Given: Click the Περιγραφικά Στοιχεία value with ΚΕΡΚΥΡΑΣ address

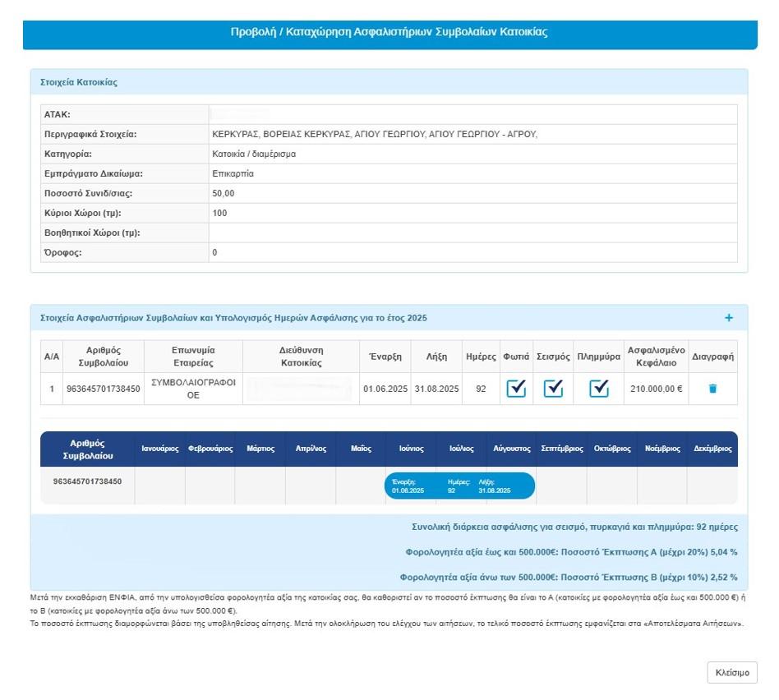Looking at the screenshot, I should (x=374, y=134).
